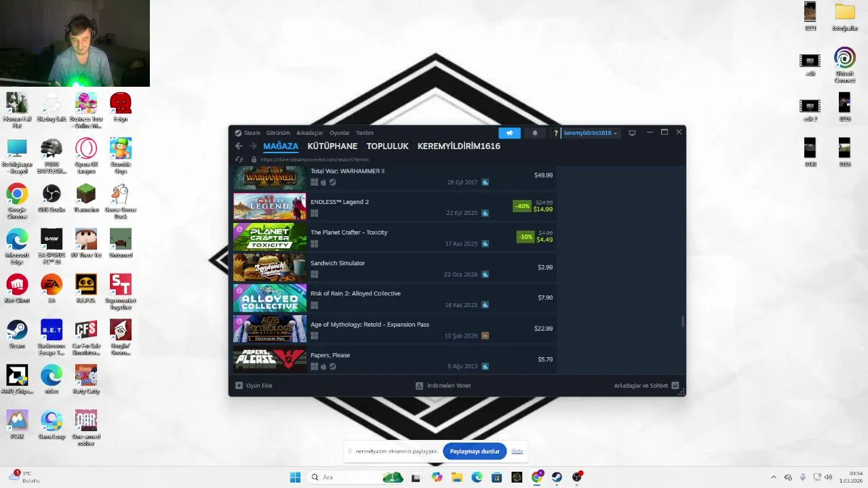Select the MAĞAZA tab
868x488 pixels.
click(x=281, y=146)
